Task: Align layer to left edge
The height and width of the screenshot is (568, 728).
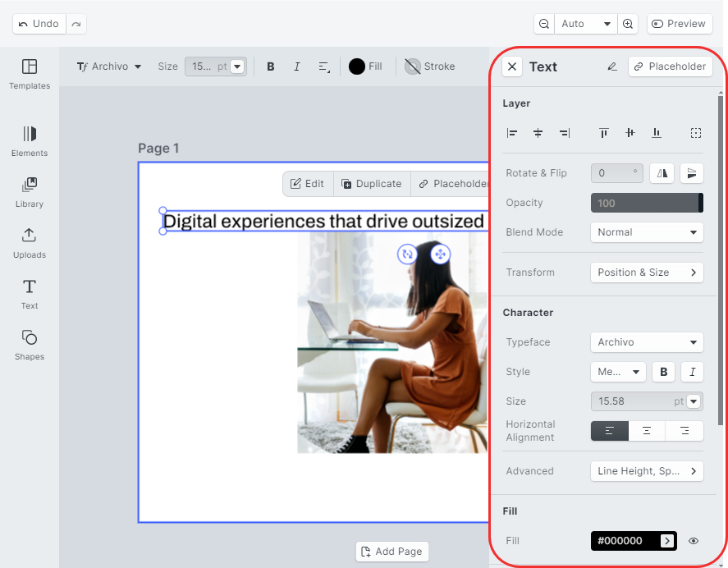Action: pos(512,133)
